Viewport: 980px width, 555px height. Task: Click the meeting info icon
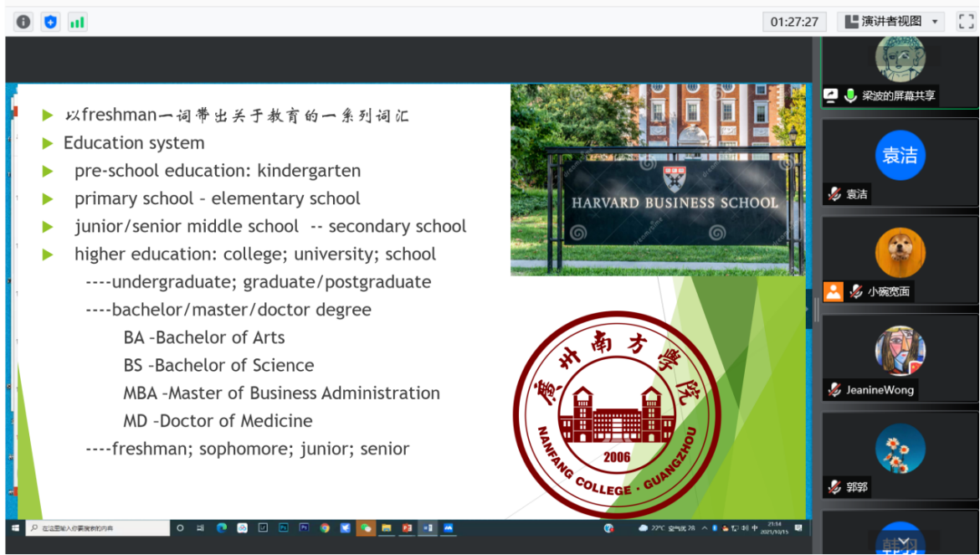(x=23, y=22)
